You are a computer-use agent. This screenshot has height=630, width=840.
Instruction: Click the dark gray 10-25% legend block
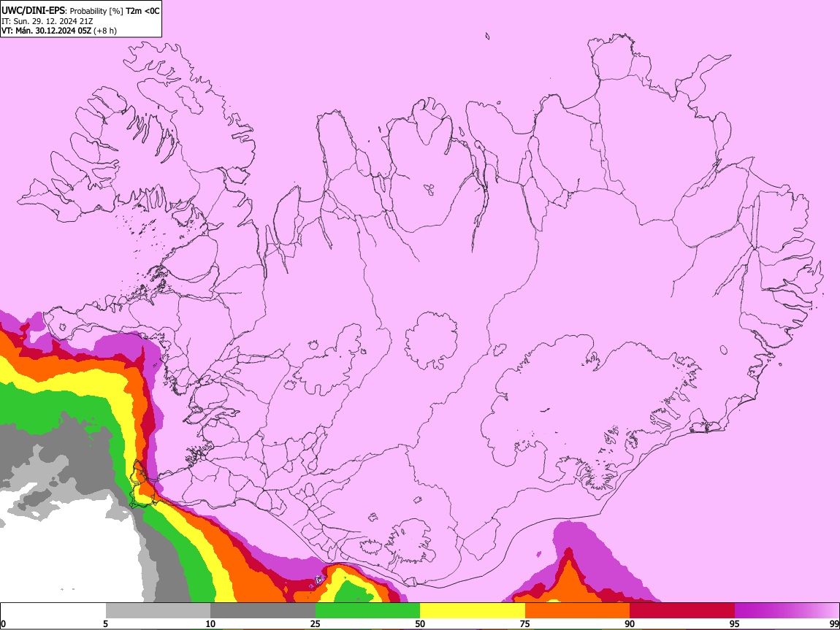tap(262, 611)
